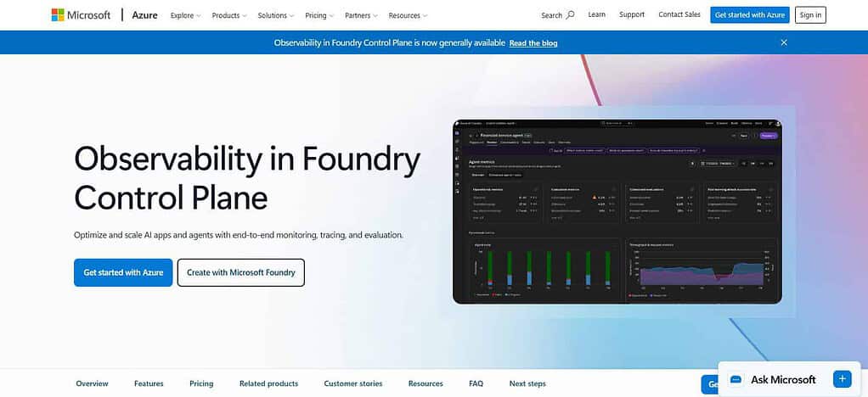The width and height of the screenshot is (868, 397).
Task: Open the dashboard preview image
Action: [617, 212]
